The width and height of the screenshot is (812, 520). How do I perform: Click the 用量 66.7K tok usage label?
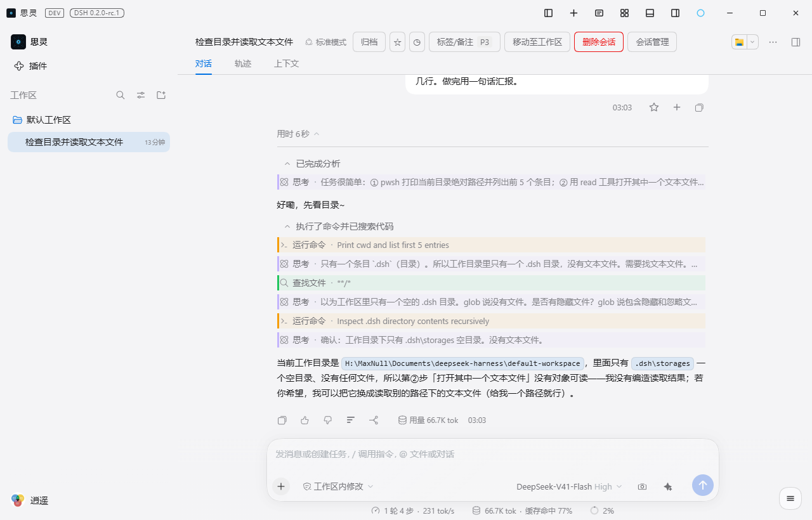(428, 420)
